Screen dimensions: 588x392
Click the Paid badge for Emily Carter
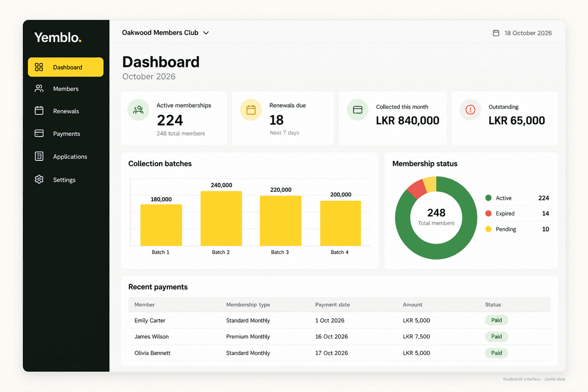pyautogui.click(x=497, y=320)
